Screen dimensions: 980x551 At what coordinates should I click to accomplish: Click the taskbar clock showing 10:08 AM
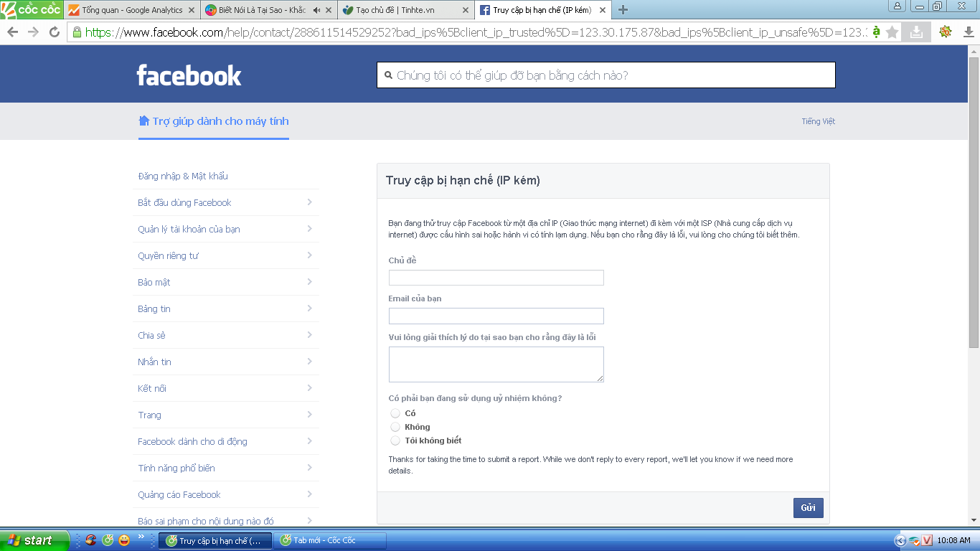(x=953, y=540)
